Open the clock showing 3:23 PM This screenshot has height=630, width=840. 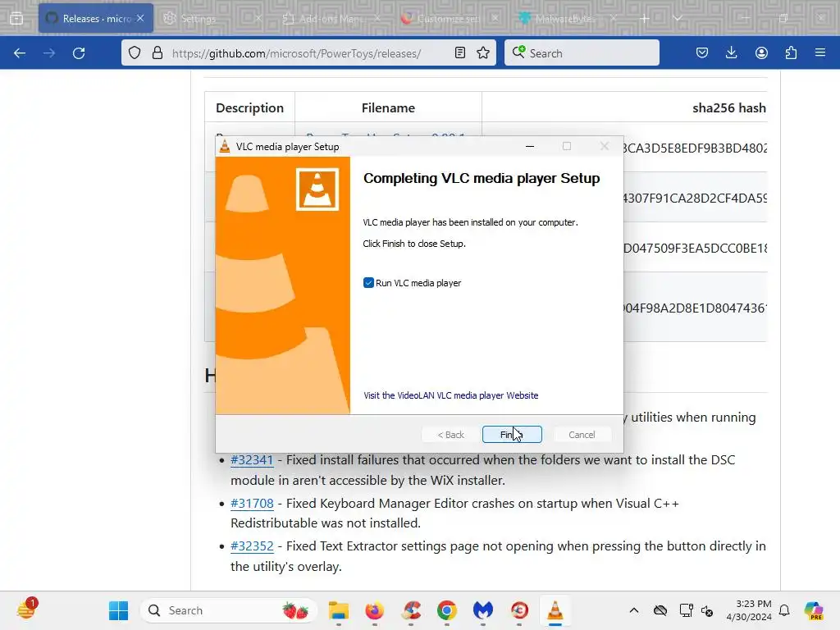coord(749,610)
